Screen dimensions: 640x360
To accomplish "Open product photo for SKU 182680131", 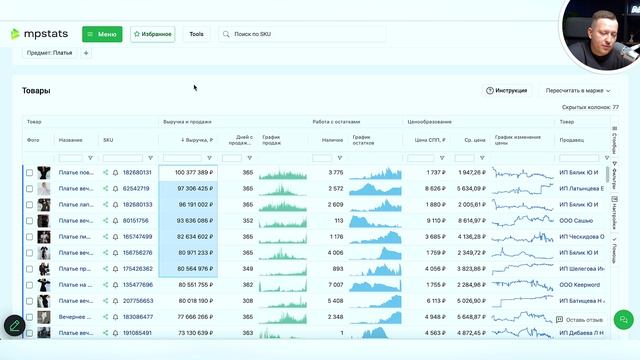I will [44, 173].
